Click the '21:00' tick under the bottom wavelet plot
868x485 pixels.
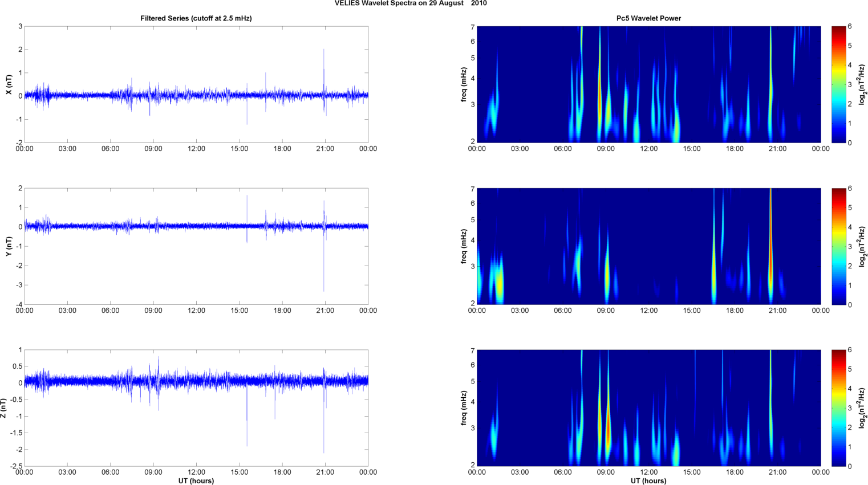coord(778,472)
